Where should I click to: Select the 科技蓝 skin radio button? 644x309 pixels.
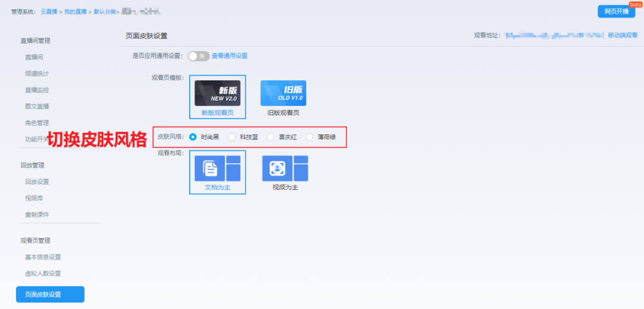point(232,137)
